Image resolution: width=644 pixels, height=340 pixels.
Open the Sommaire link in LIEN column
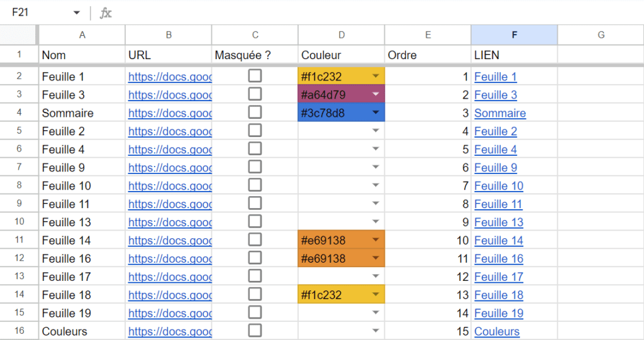(500, 113)
